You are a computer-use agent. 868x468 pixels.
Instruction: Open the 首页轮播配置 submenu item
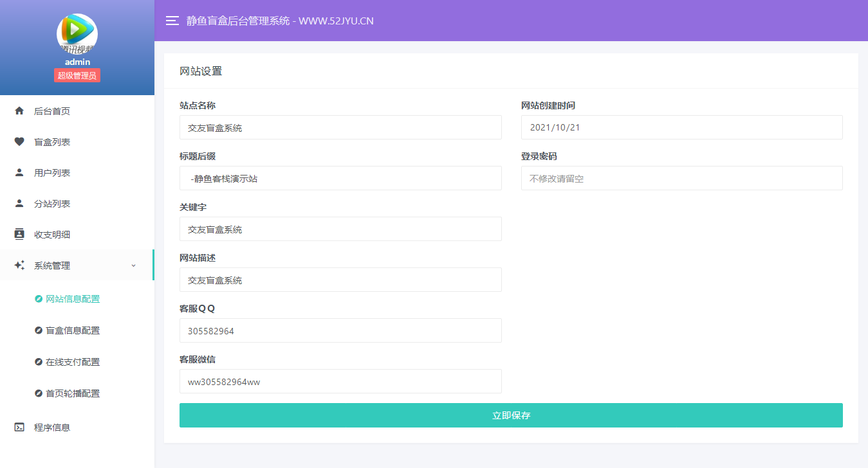73,393
